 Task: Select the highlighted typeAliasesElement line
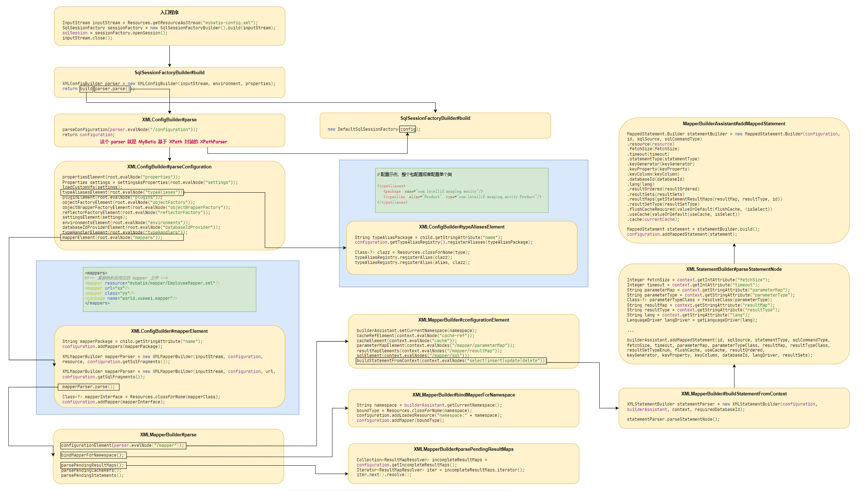[x=122, y=192]
